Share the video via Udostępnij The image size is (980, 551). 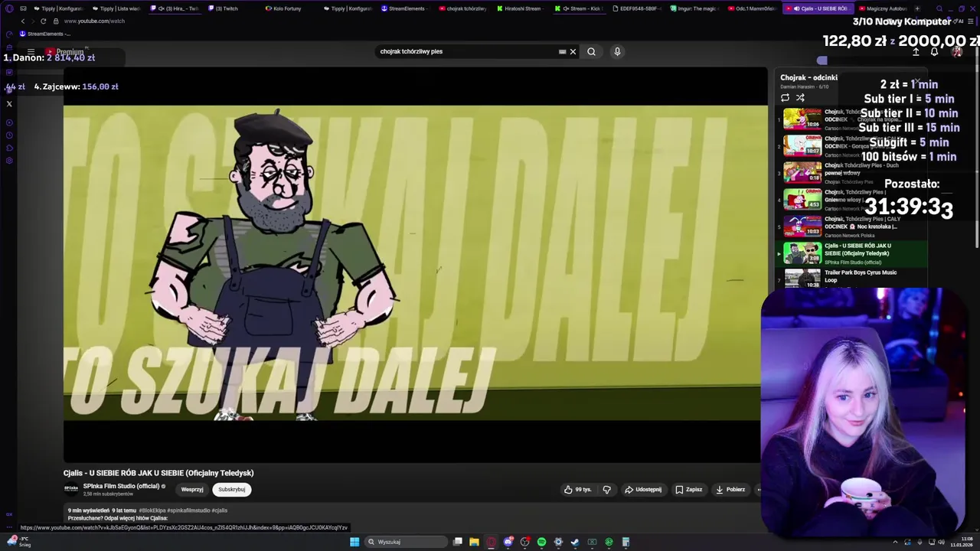[643, 490]
